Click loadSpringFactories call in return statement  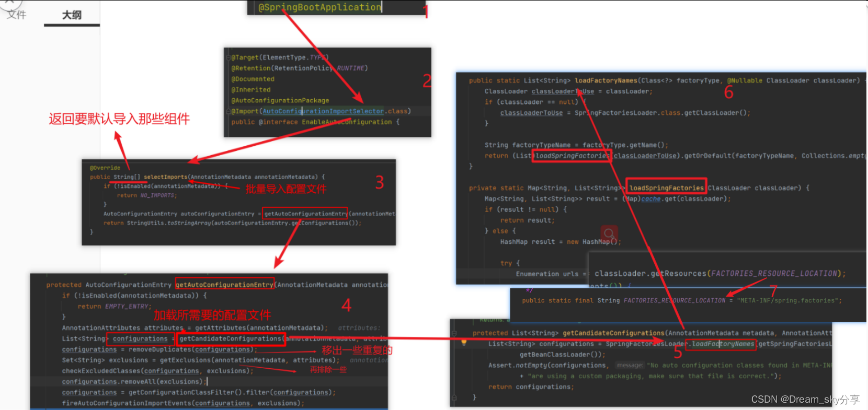(x=572, y=156)
